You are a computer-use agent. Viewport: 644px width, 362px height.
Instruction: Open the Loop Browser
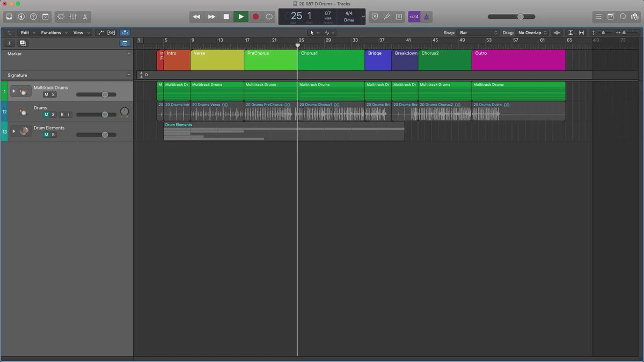point(623,17)
